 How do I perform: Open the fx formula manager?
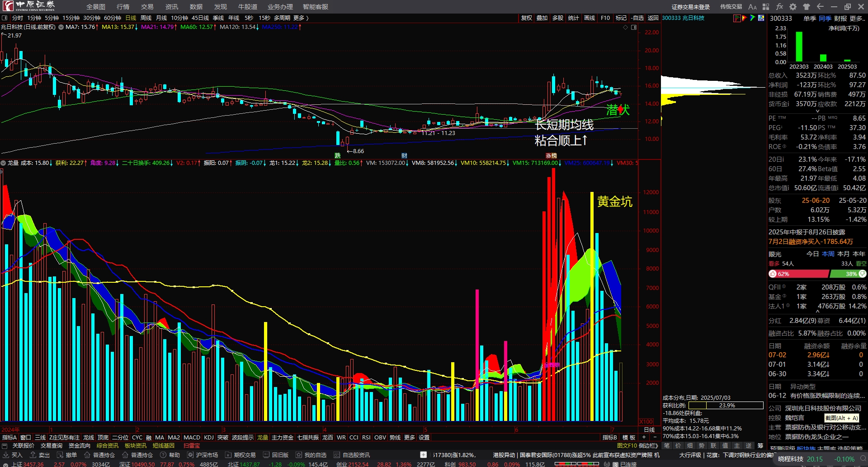pyautogui.click(x=779, y=7)
